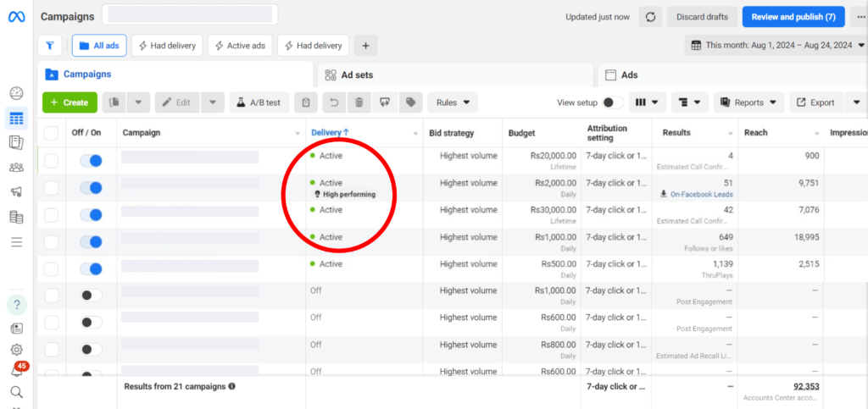The image size is (868, 409).
Task: Switch to the Ad sets tab
Action: coord(356,75)
